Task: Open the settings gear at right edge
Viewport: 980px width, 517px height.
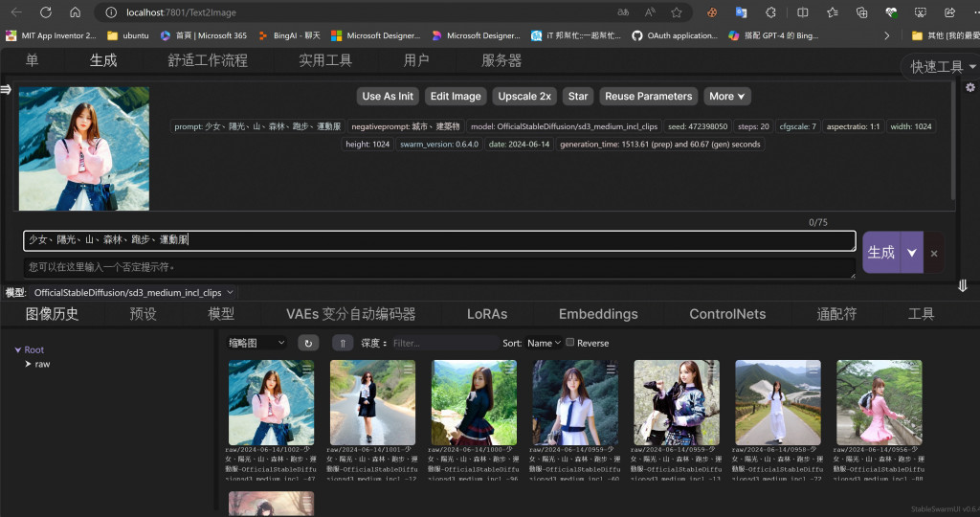Action: [970, 87]
